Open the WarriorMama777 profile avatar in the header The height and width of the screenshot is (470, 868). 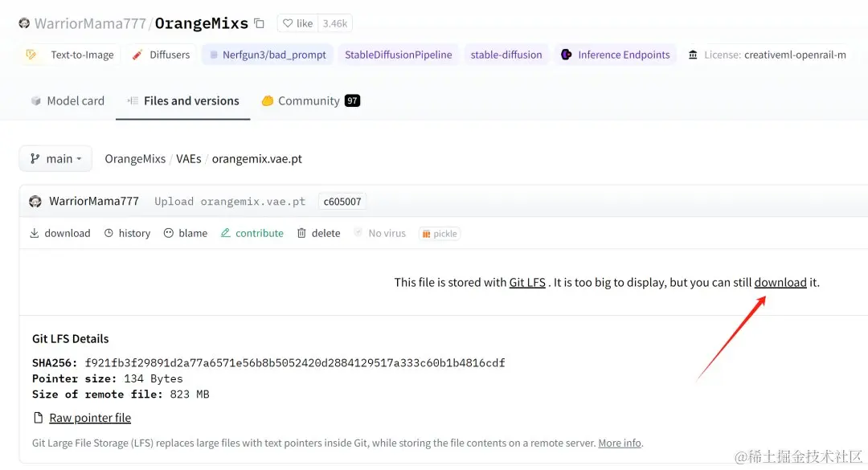(24, 22)
